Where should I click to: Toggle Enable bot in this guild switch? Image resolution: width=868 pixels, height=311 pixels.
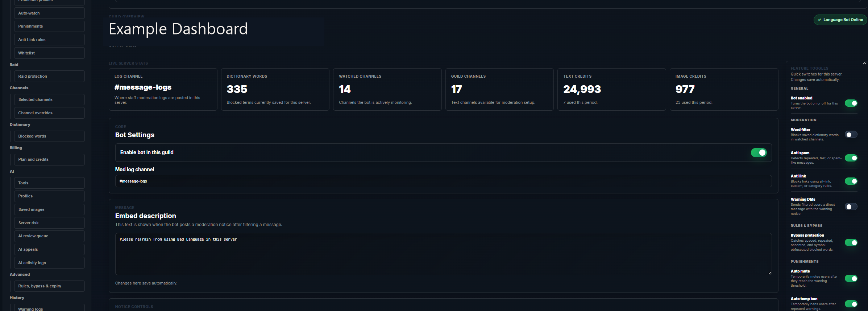click(x=759, y=153)
